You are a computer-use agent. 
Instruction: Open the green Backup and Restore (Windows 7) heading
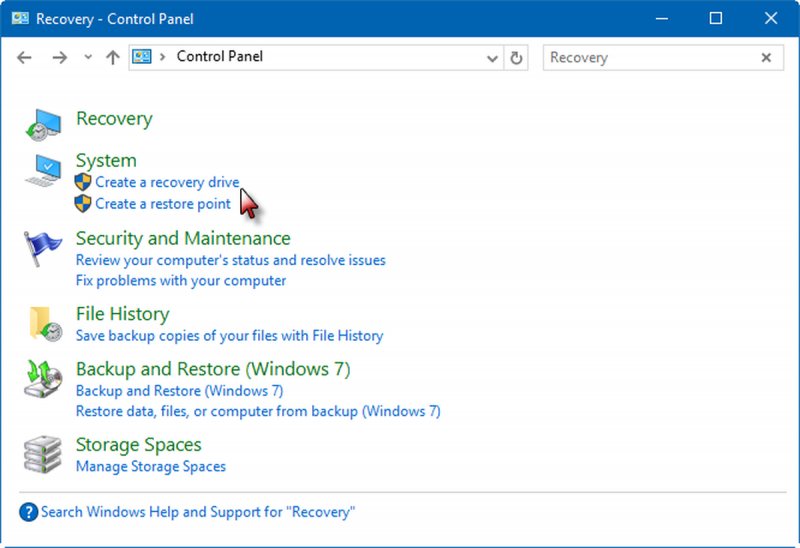tap(213, 369)
